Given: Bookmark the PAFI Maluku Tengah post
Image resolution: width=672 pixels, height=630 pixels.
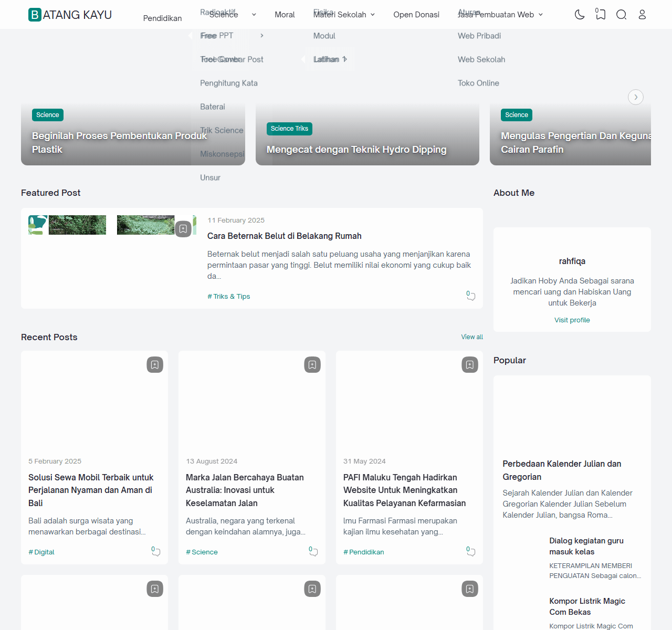Looking at the screenshot, I should click(470, 365).
